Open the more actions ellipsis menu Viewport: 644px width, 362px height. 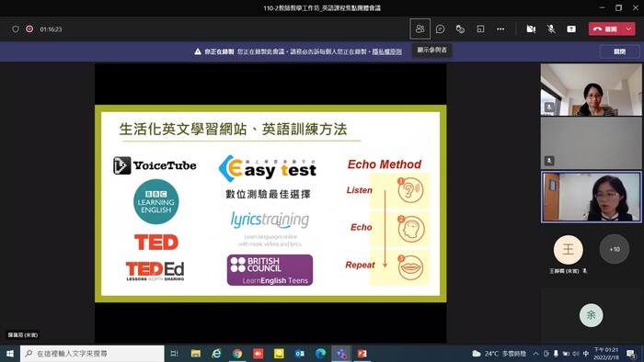[500, 29]
